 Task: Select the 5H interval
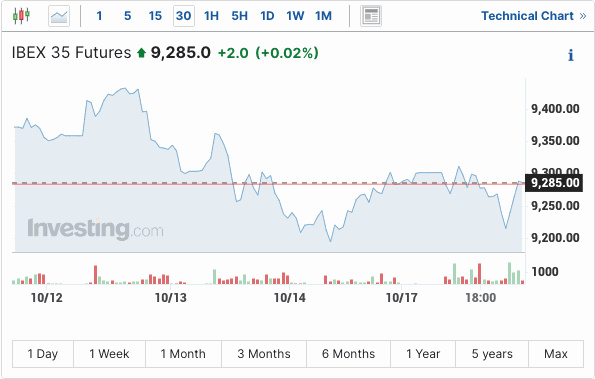pos(239,16)
